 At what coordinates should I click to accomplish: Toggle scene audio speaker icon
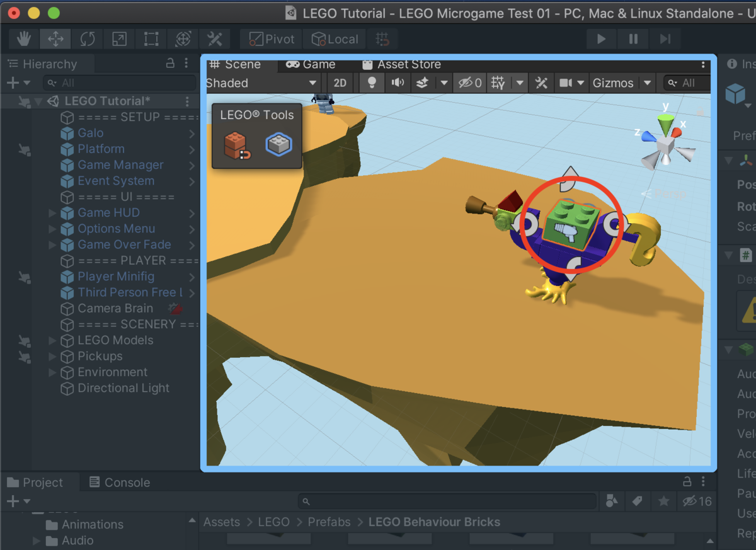pyautogui.click(x=398, y=83)
